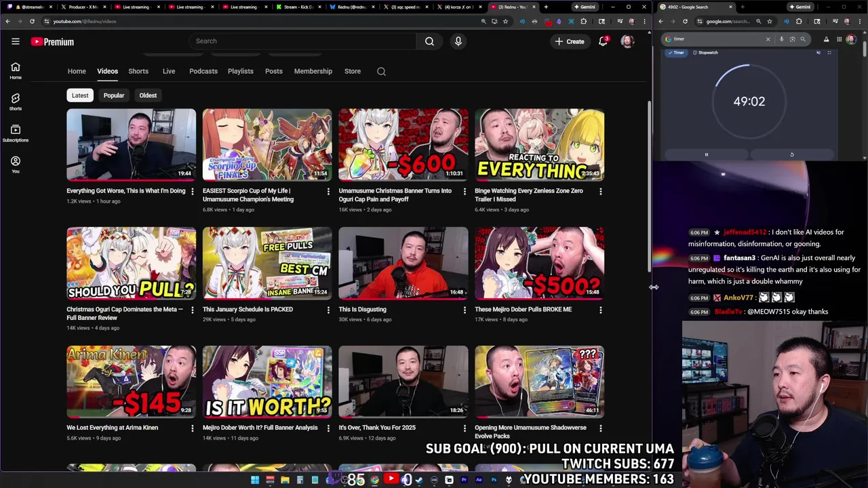Open Steam from the taskbar

[419, 480]
